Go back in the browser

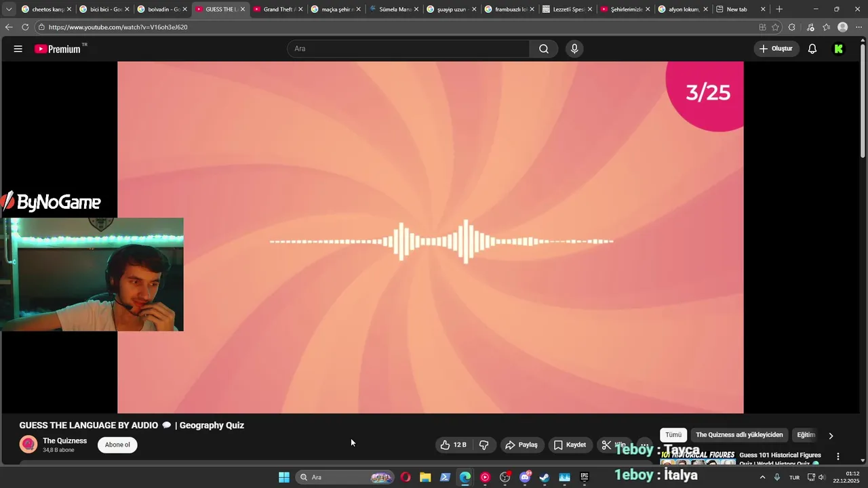coord(9,27)
